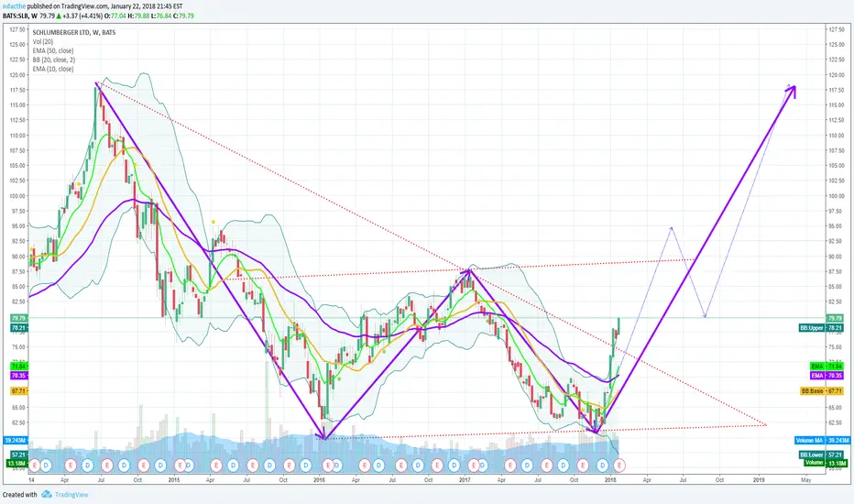Screen dimensions: 854x504
Task: Click the earnings E marker right of 2015 label
Action: click(180, 466)
